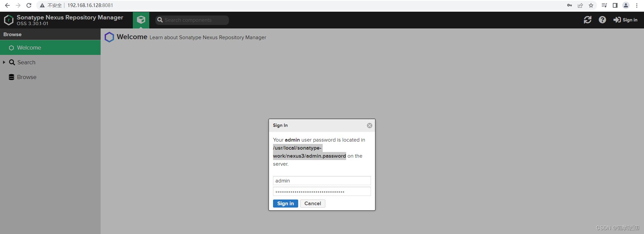Click the 'Learn about Sonatype Nexus Repository Manager' text
Viewport: 644px width, 234px height.
[208, 37]
